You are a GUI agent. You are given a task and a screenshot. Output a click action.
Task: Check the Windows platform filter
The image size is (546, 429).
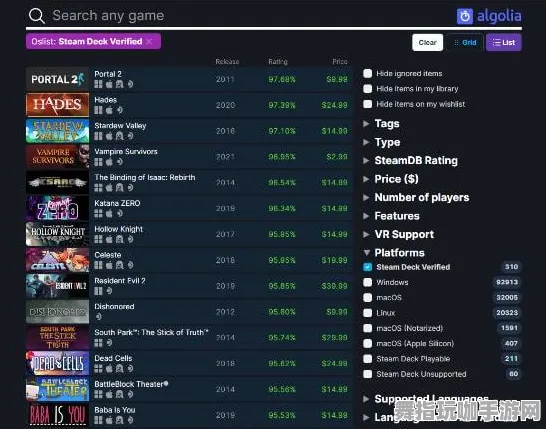pyautogui.click(x=368, y=282)
